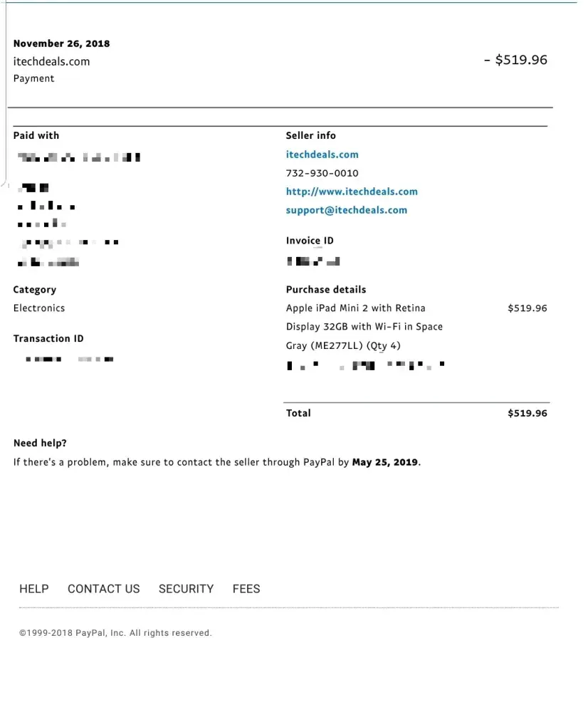Screen dimensions: 588x712
Task: Open the itechdeals.com link under Seller info
Action: tap(322, 155)
